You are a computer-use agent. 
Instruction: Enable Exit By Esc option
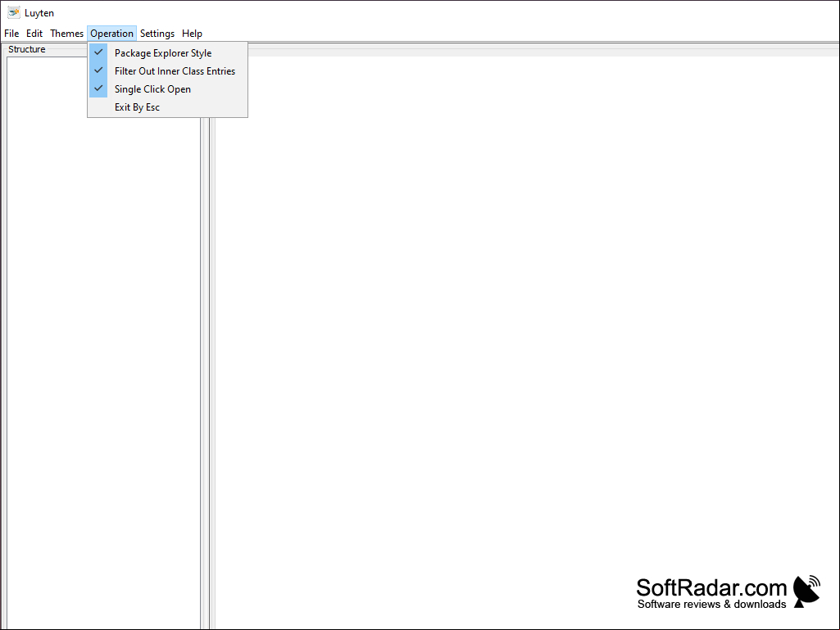point(167,107)
